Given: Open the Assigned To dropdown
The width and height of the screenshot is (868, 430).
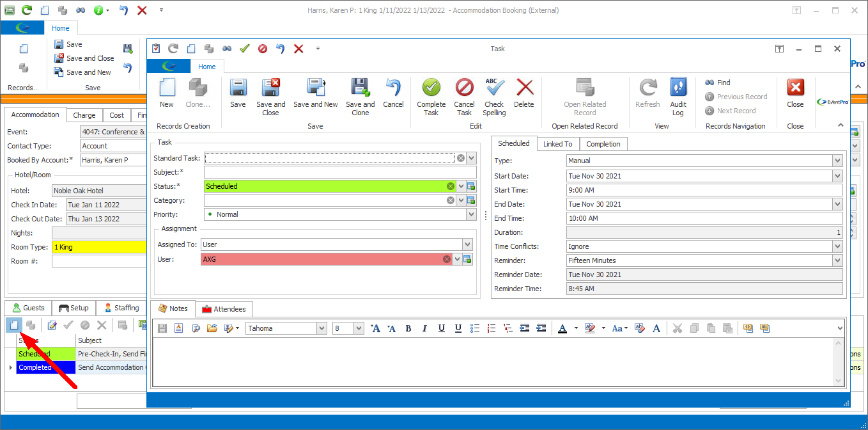Looking at the screenshot, I should click(x=468, y=244).
